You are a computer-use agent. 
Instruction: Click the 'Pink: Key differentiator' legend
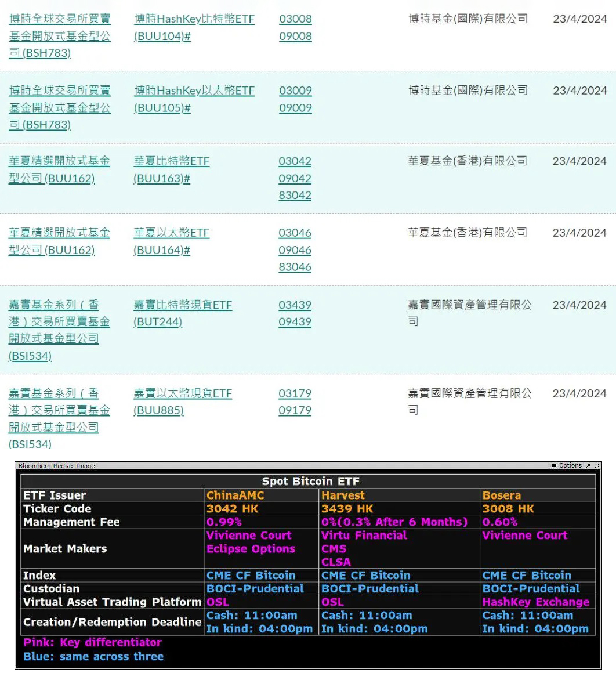(92, 642)
